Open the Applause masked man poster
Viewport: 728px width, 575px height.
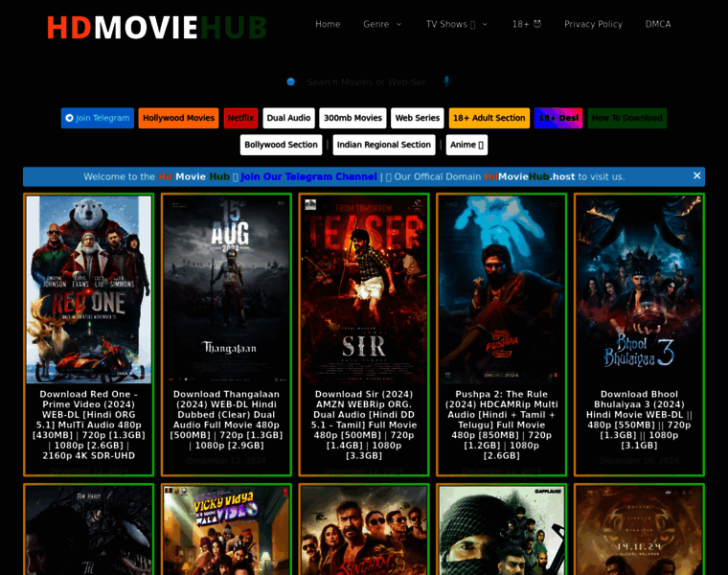point(501,530)
